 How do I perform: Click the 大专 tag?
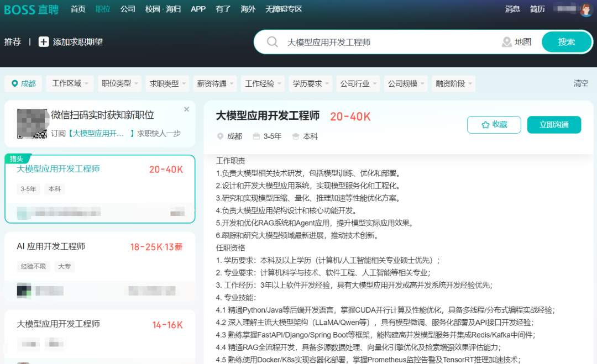(64, 266)
